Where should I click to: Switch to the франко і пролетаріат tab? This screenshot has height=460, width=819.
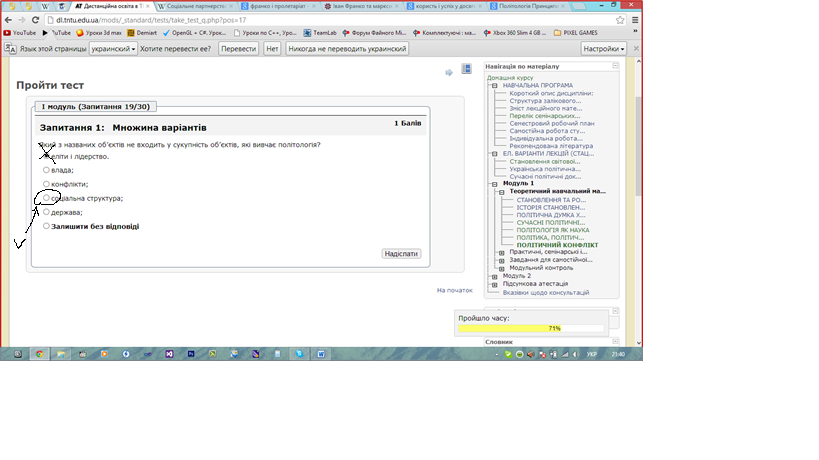(279, 6)
